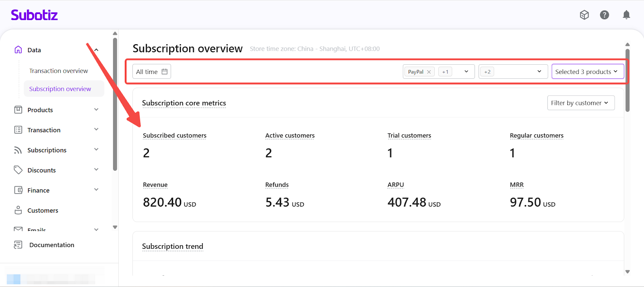Go to Transaction overview page

coord(58,71)
